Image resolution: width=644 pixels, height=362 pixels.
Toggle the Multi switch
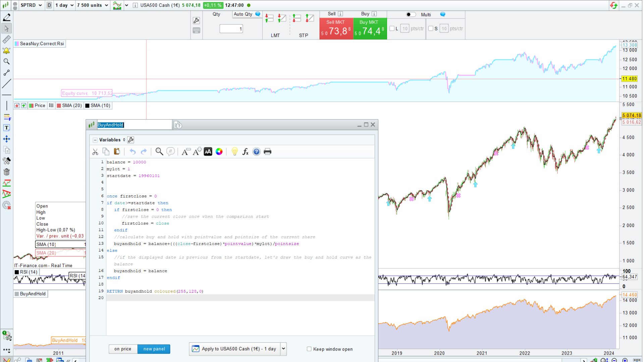click(x=411, y=14)
